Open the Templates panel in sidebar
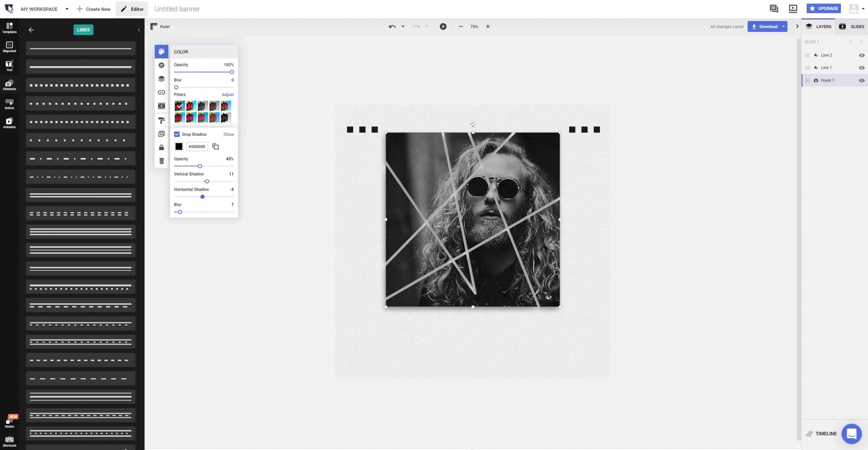 click(x=9, y=28)
